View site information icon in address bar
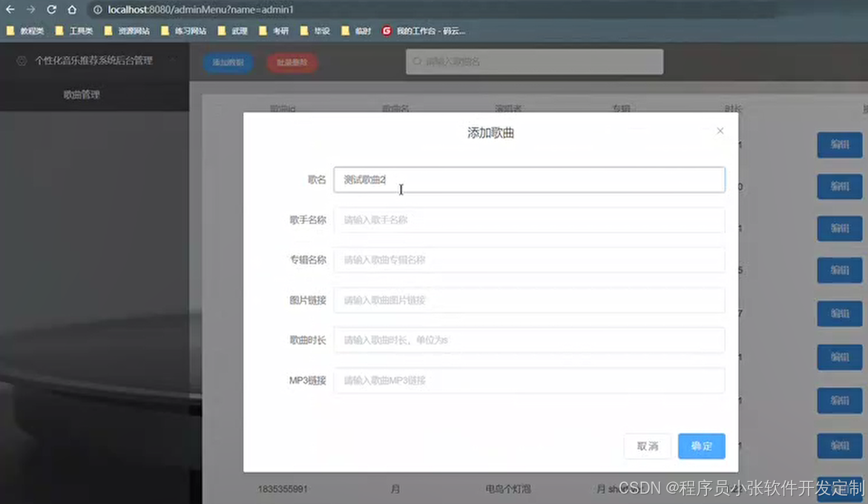The width and height of the screenshot is (868, 504). [97, 10]
